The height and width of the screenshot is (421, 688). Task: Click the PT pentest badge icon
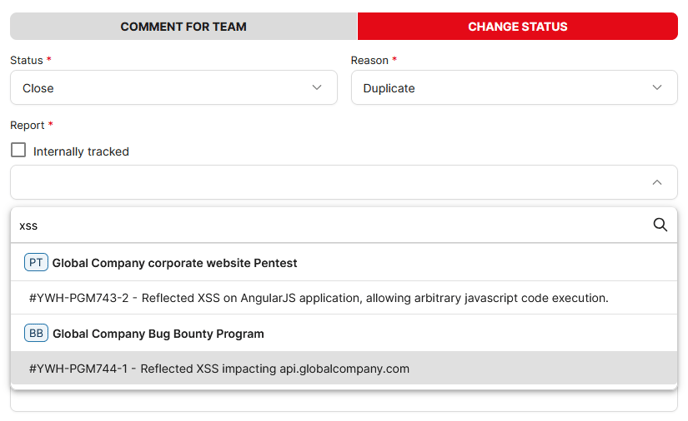[36, 263]
